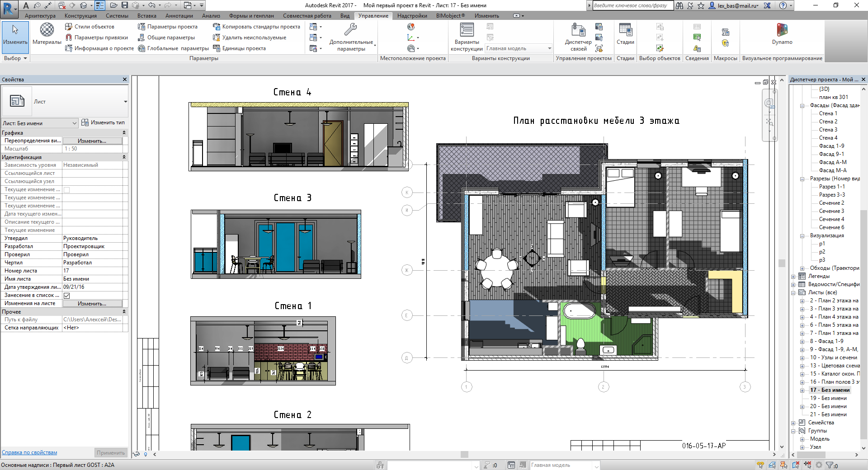Open the sheet type selector dropdown
The height and width of the screenshot is (470, 868).
(x=125, y=102)
